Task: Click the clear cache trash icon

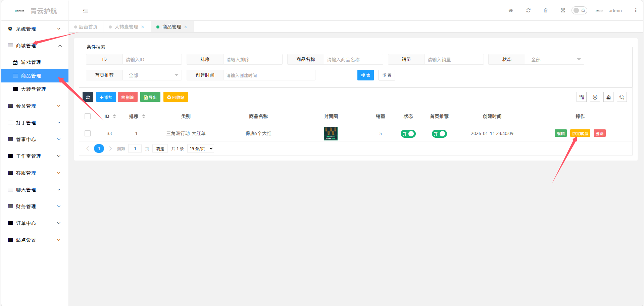Action: tap(546, 10)
